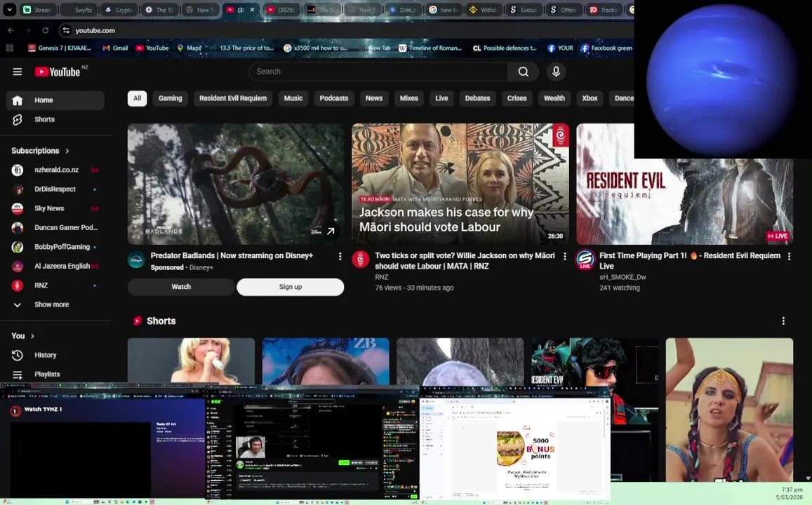
Task: Select the Music filter chip
Action: pos(293,98)
